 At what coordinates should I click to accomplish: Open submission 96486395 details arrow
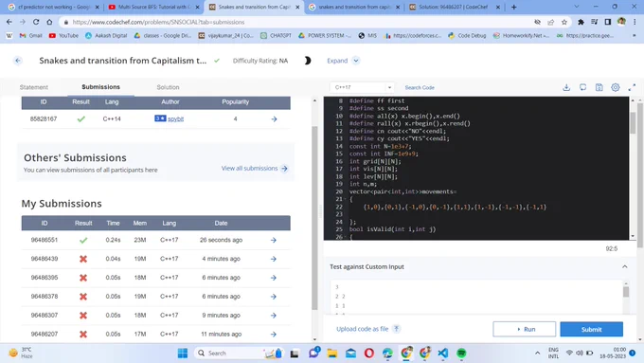274,278
